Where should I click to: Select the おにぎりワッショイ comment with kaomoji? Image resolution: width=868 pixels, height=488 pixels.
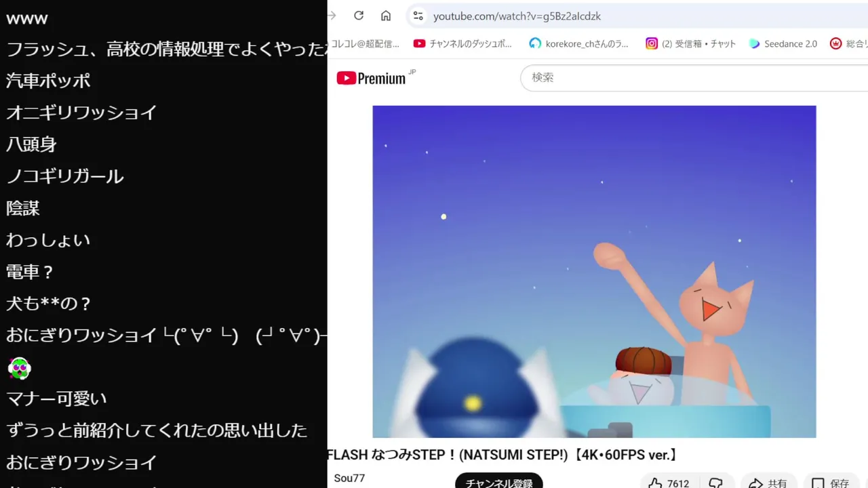point(167,335)
